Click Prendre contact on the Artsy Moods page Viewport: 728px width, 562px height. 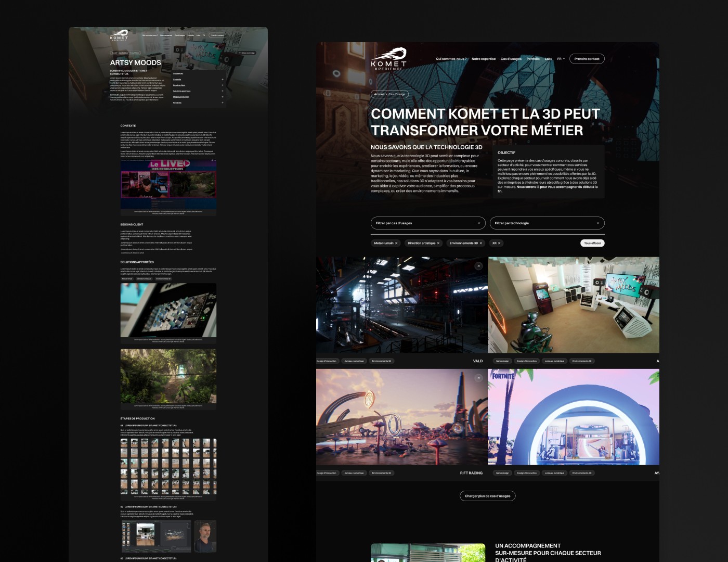coord(217,35)
